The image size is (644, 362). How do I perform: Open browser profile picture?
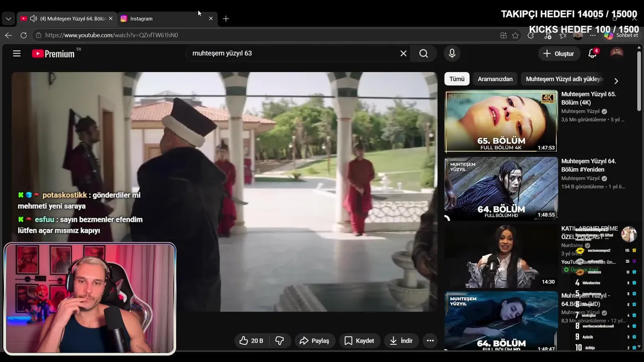coord(578,35)
